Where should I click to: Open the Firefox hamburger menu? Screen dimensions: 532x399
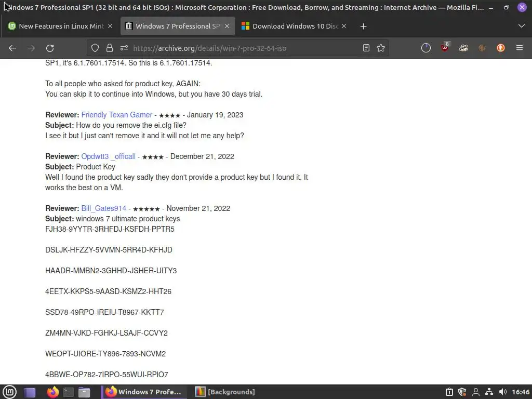tap(520, 48)
